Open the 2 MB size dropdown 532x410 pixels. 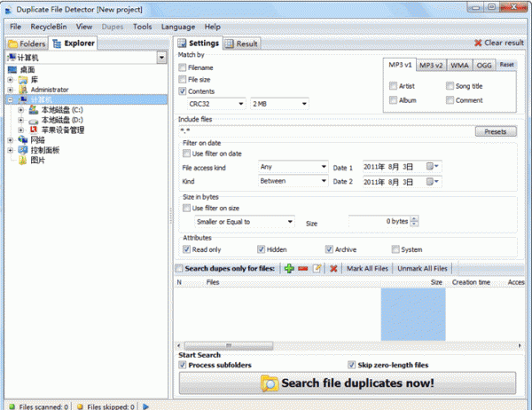pyautogui.click(x=279, y=104)
